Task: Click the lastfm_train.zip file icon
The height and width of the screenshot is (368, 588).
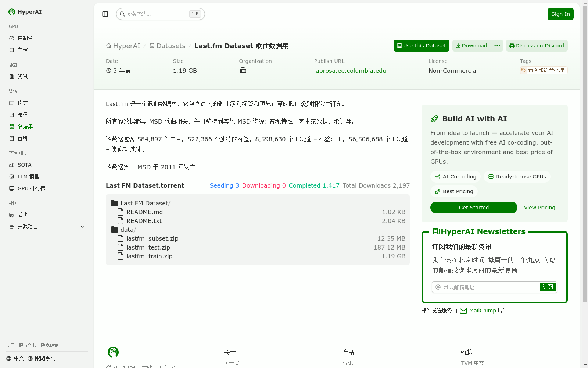Action: (x=121, y=256)
